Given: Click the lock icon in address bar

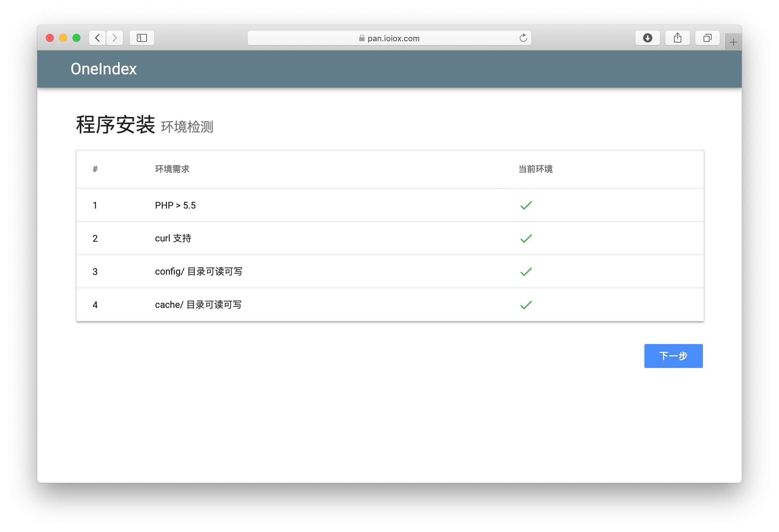Looking at the screenshot, I should click(x=362, y=38).
